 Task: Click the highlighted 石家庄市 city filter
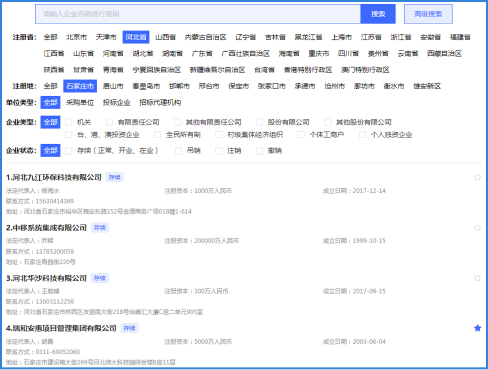click(x=80, y=86)
